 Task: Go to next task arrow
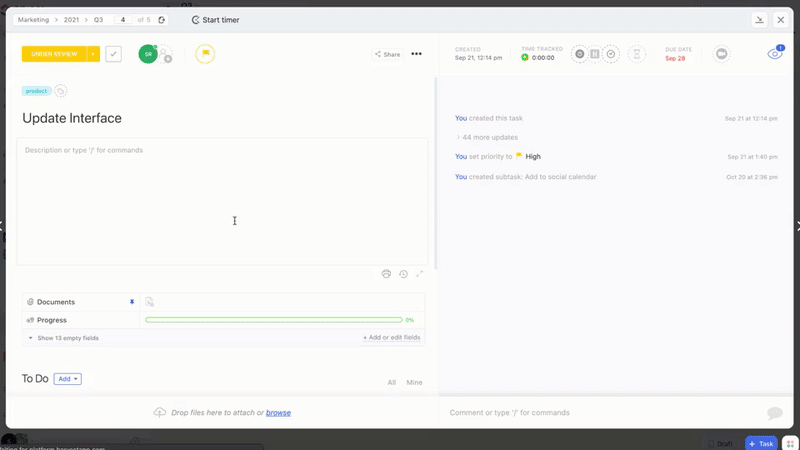tap(797, 225)
